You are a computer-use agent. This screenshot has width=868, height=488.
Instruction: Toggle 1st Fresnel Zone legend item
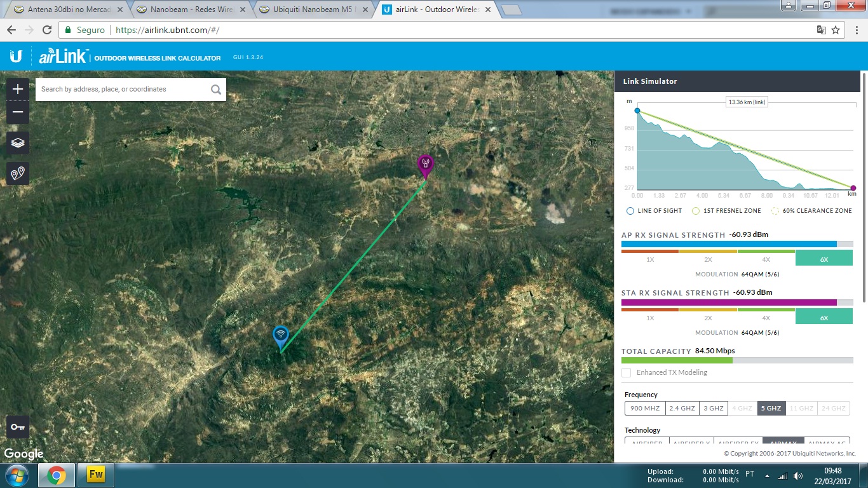(726, 211)
